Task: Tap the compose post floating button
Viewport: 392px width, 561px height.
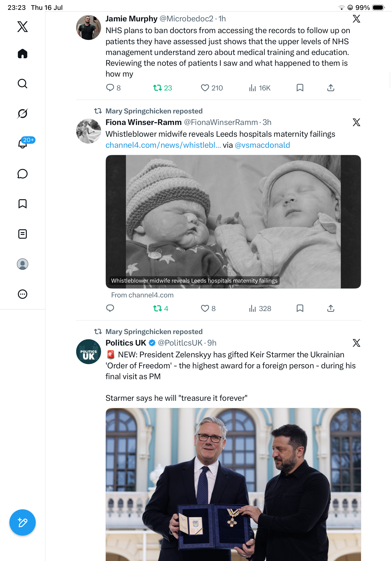Action: [23, 523]
